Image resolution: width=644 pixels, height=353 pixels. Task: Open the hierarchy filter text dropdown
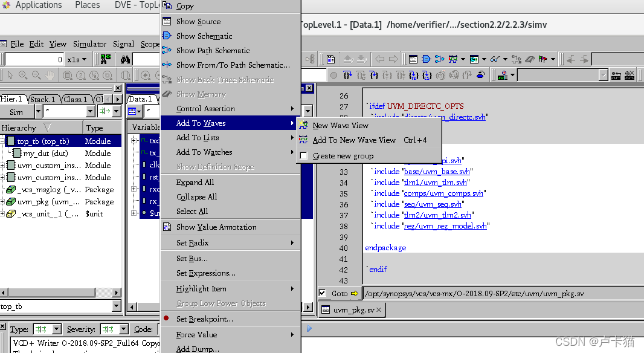pyautogui.click(x=91, y=111)
